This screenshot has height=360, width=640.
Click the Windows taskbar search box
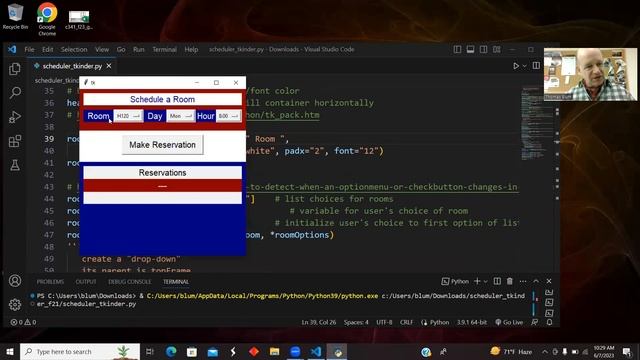click(80, 351)
